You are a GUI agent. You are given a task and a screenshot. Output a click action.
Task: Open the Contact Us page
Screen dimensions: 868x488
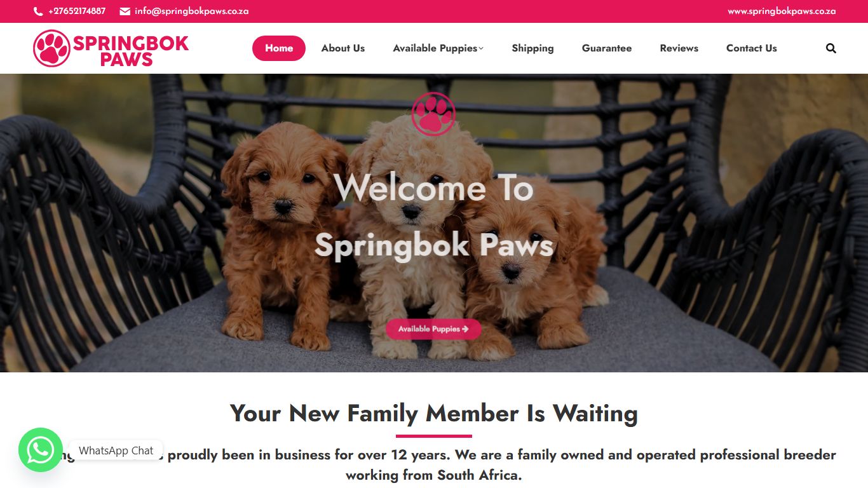coord(752,48)
